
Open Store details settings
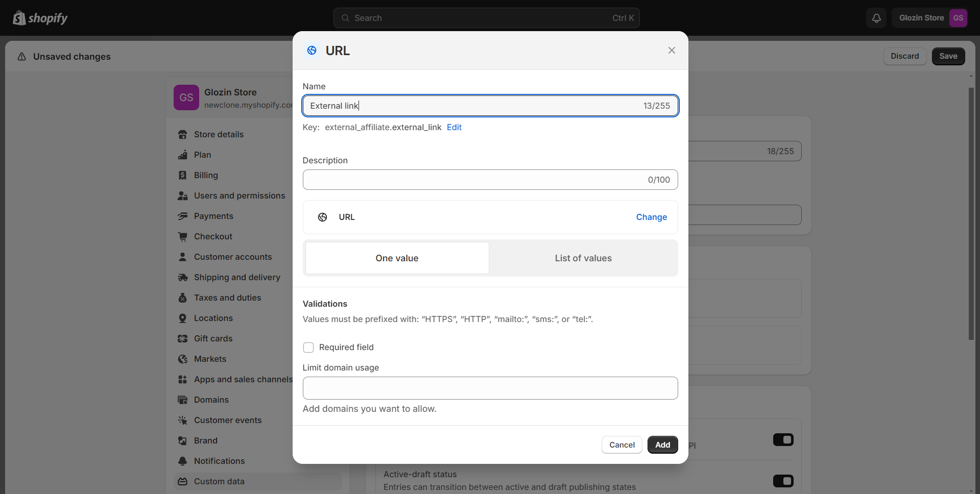219,135
